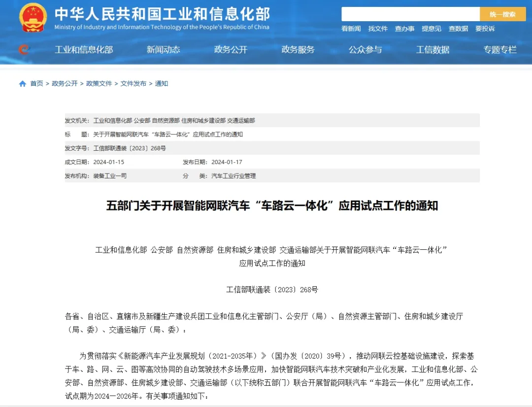Go to 首页 in the breadcrumb
Viewport: 532px width, 407px height.
36,83
